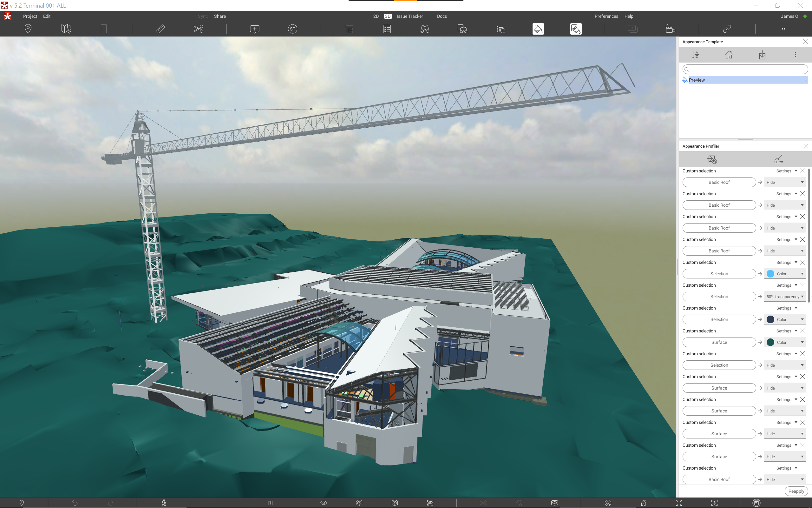The image size is (812, 508).
Task: Open the camera viewpoints icon
Action: point(671,29)
